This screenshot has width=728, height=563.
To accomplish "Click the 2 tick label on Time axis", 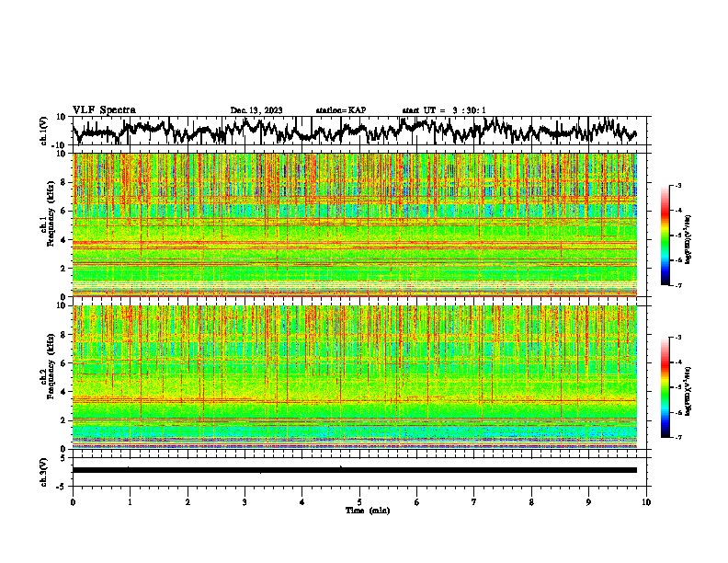I will (x=188, y=502).
